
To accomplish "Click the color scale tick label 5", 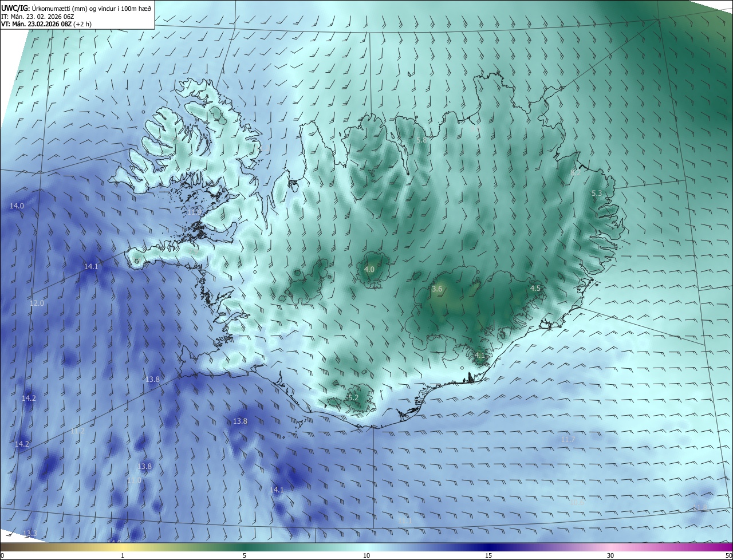I will click(x=245, y=555).
